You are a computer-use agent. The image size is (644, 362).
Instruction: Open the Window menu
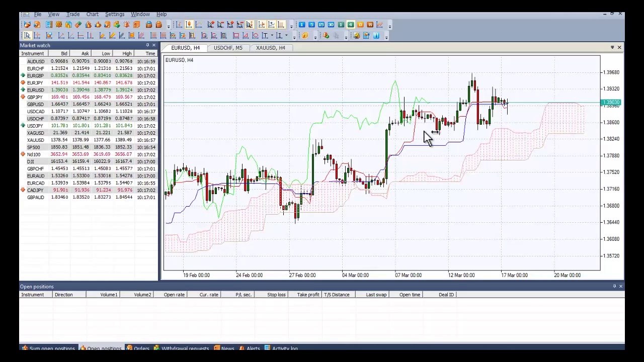click(x=140, y=14)
